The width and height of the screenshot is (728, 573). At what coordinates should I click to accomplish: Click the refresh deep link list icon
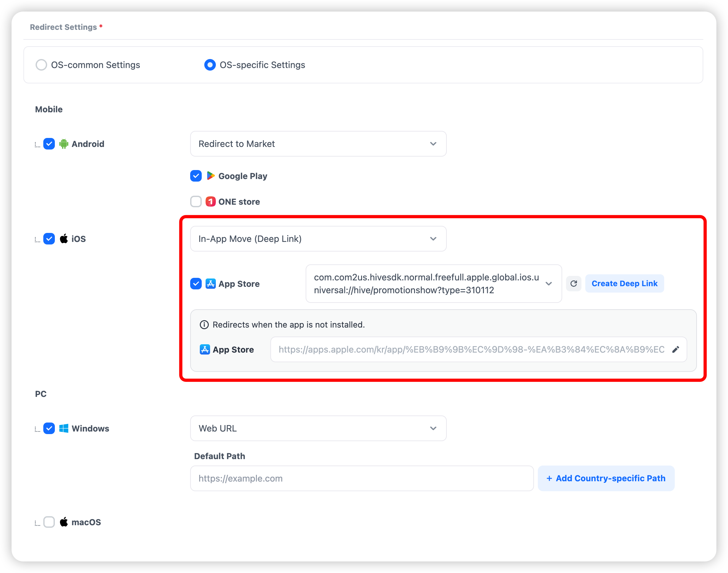[x=573, y=284]
